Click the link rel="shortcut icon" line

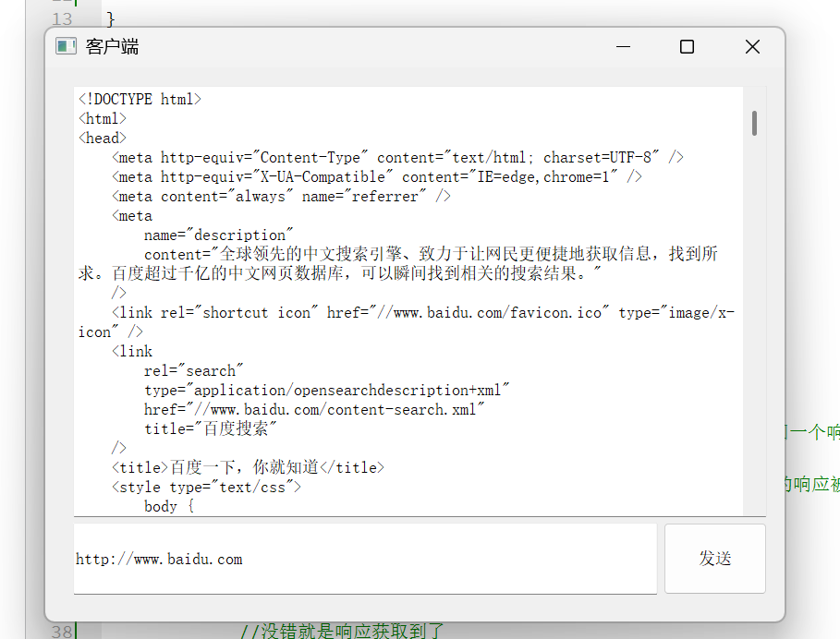coord(423,312)
